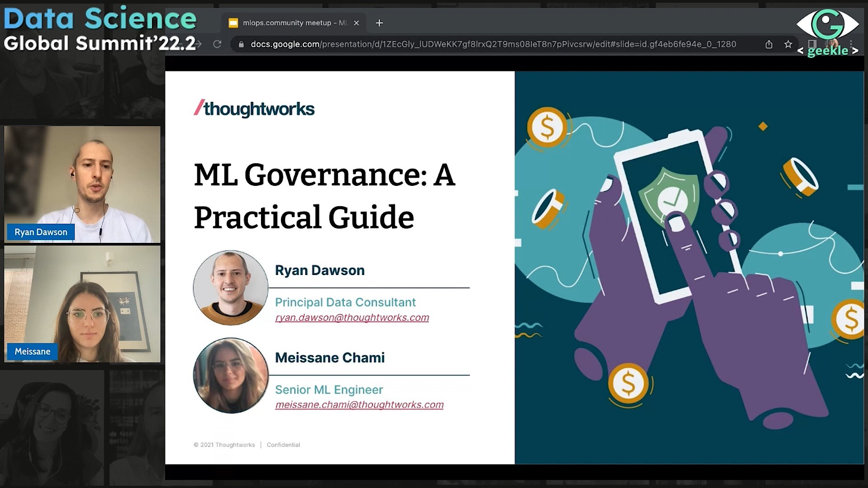Click Ryan Dawson's webcam video tile
Image resolution: width=868 pixels, height=488 pixels.
pyautogui.click(x=82, y=185)
